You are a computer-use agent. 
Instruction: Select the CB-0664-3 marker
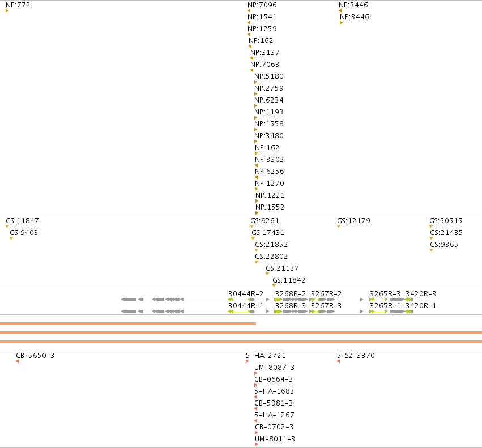pos(256,385)
